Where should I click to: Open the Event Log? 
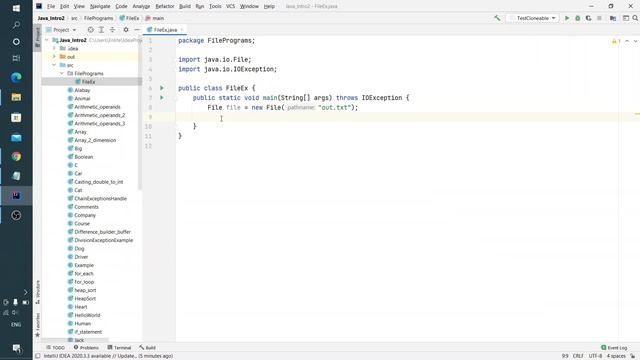(x=614, y=348)
